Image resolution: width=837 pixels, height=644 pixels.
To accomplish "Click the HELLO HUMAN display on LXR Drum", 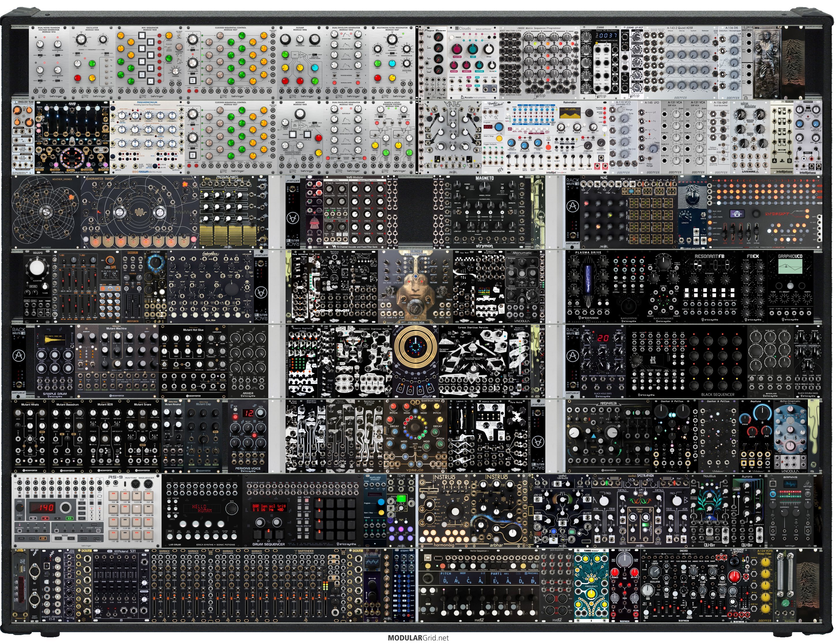I will coord(202,509).
